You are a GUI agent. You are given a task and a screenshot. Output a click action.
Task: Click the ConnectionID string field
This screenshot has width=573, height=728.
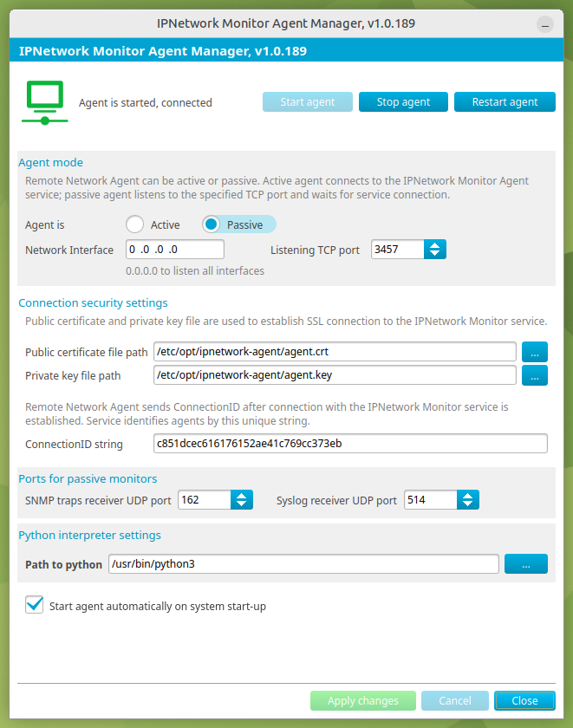tap(350, 444)
